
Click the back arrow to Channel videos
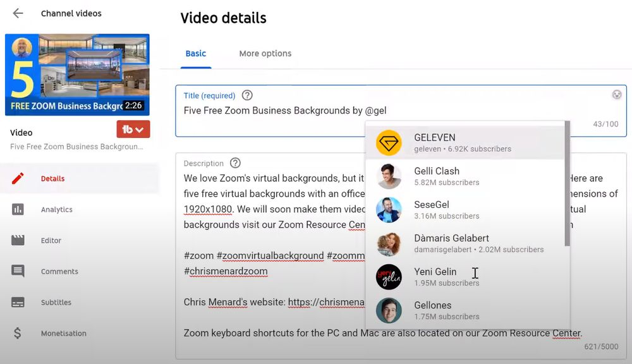18,13
